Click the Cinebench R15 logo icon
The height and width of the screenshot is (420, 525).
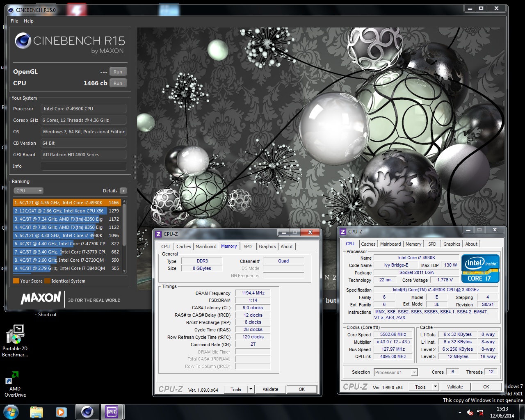tap(23, 41)
